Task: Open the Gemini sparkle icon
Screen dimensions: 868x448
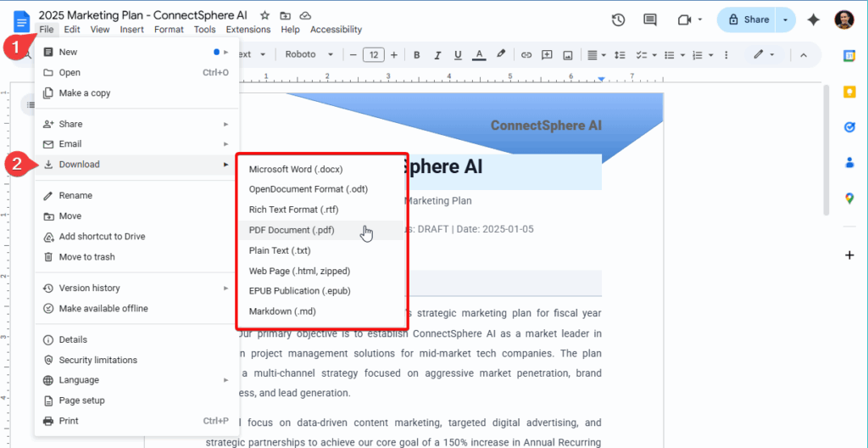Action: click(813, 20)
